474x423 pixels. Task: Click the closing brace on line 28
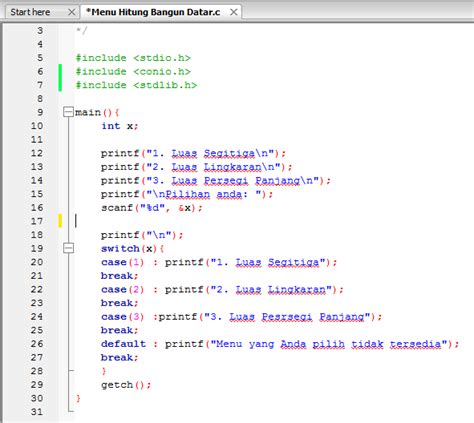point(104,371)
